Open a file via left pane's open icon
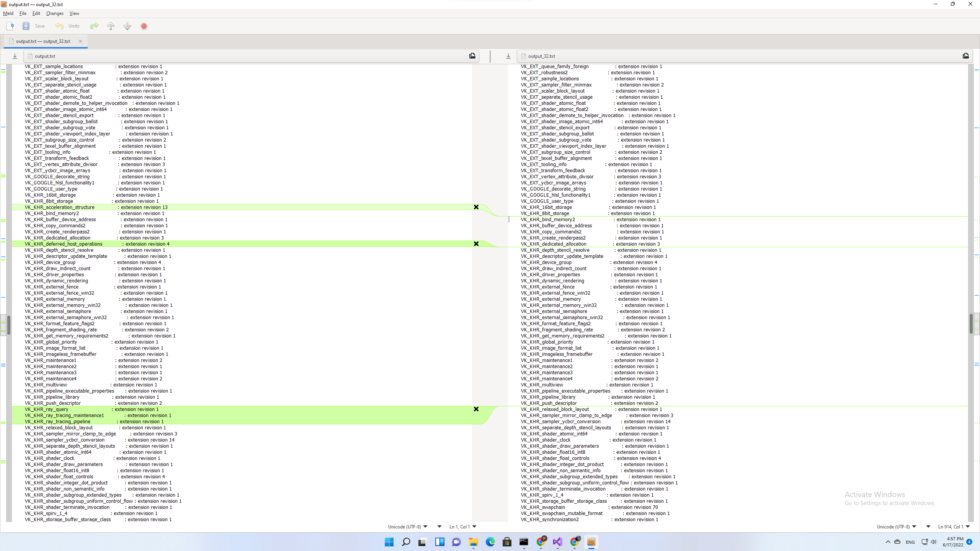This screenshot has width=980, height=551. point(15,56)
